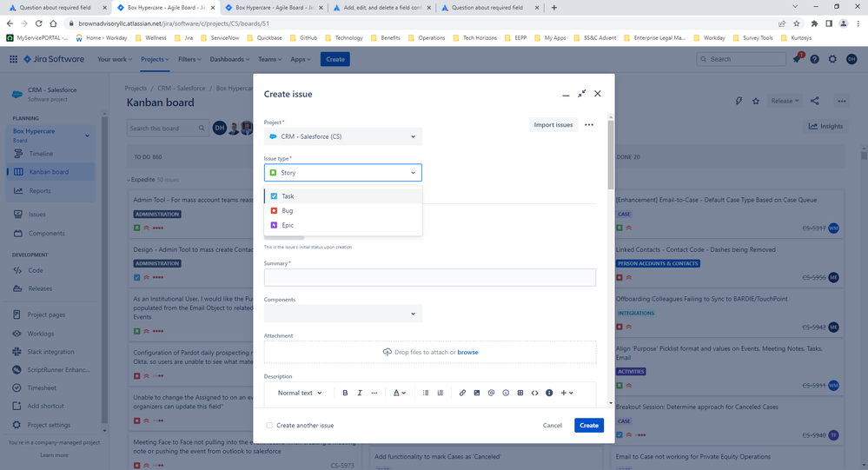
Task: Select Epic issue type option
Action: (x=342, y=225)
